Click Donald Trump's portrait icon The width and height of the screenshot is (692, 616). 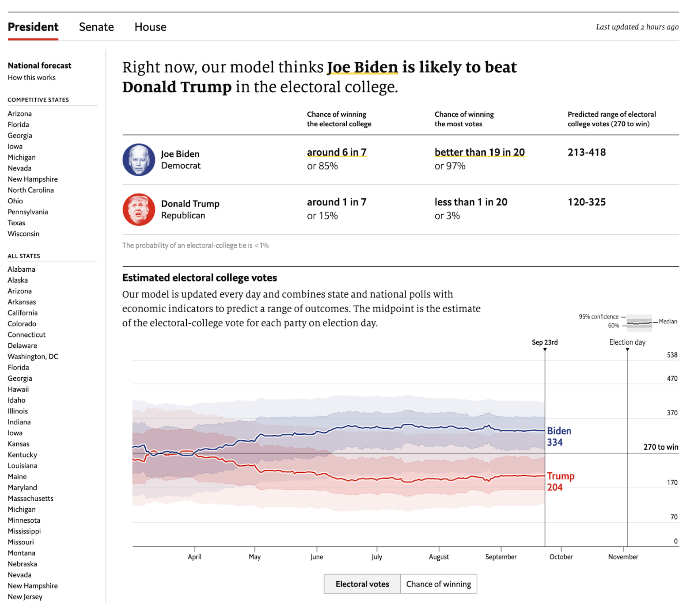[x=139, y=210]
